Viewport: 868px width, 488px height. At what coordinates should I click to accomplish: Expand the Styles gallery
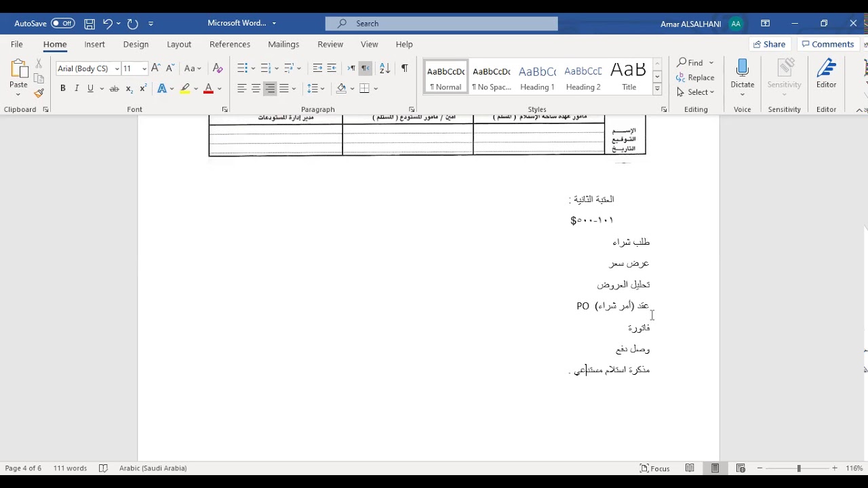657,89
